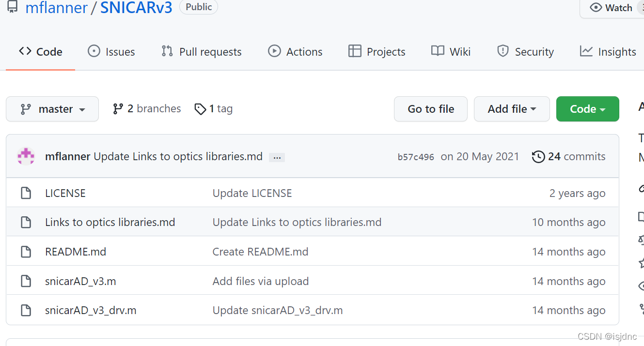This screenshot has width=644, height=346.
Task: Click the Pull requests icon
Action: point(167,51)
